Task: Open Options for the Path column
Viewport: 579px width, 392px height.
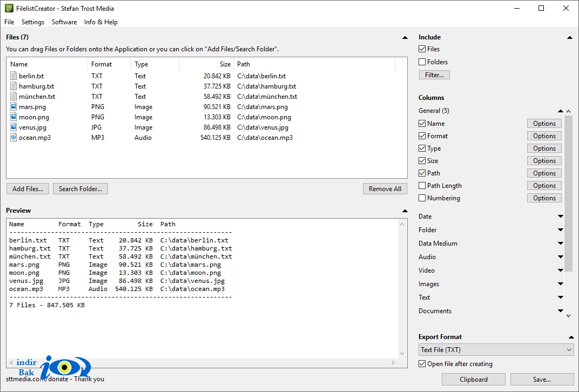Action: pos(544,173)
